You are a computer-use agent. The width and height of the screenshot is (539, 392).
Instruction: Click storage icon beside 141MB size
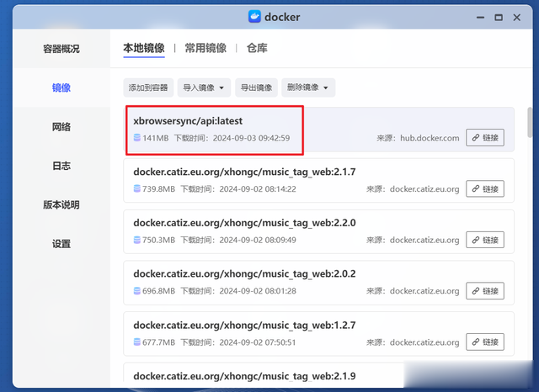pos(136,138)
